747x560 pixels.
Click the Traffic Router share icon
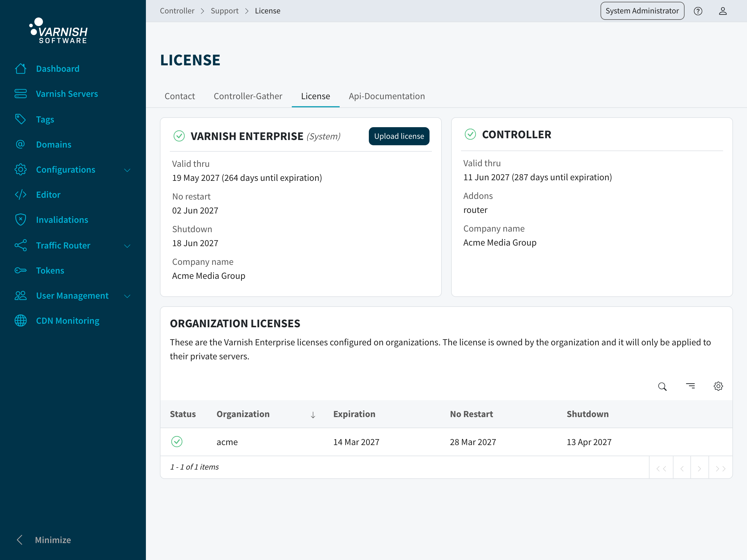pos(21,245)
